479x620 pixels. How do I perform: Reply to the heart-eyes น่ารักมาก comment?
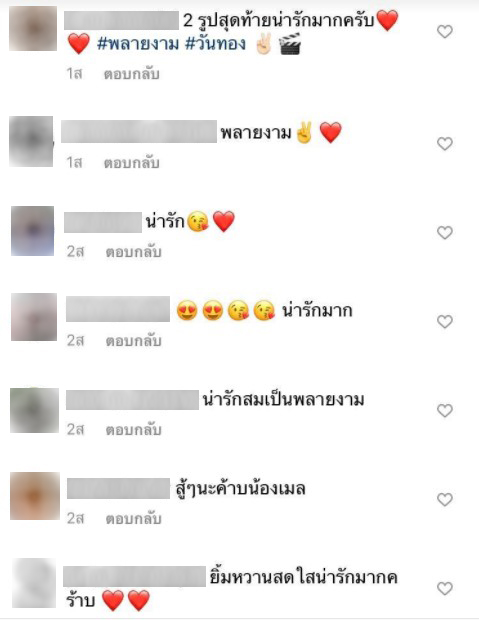point(133,340)
